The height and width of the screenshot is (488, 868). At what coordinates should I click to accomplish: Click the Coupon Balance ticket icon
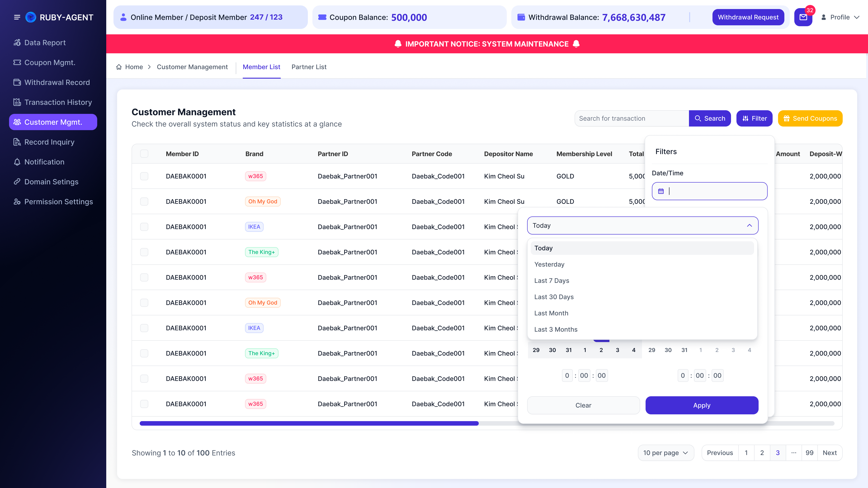(x=322, y=17)
